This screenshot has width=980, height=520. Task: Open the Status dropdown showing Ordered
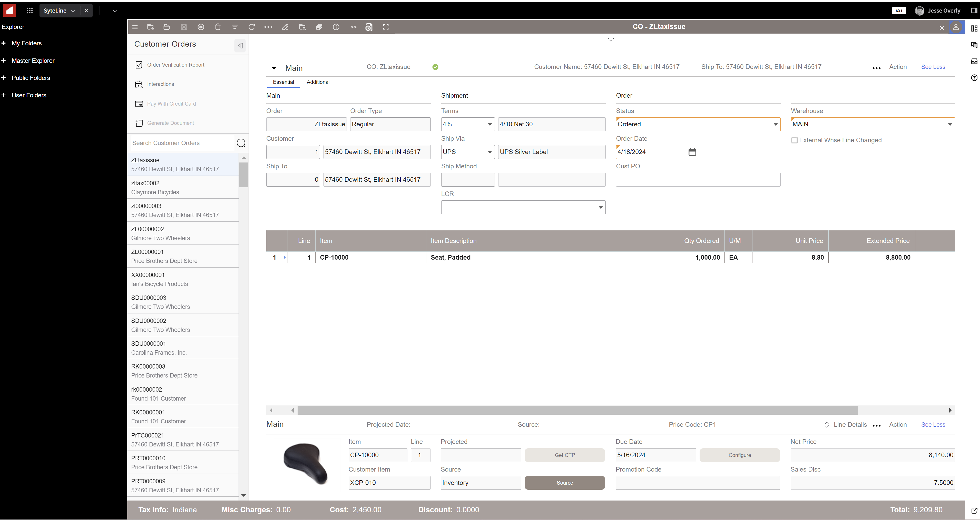click(x=775, y=124)
